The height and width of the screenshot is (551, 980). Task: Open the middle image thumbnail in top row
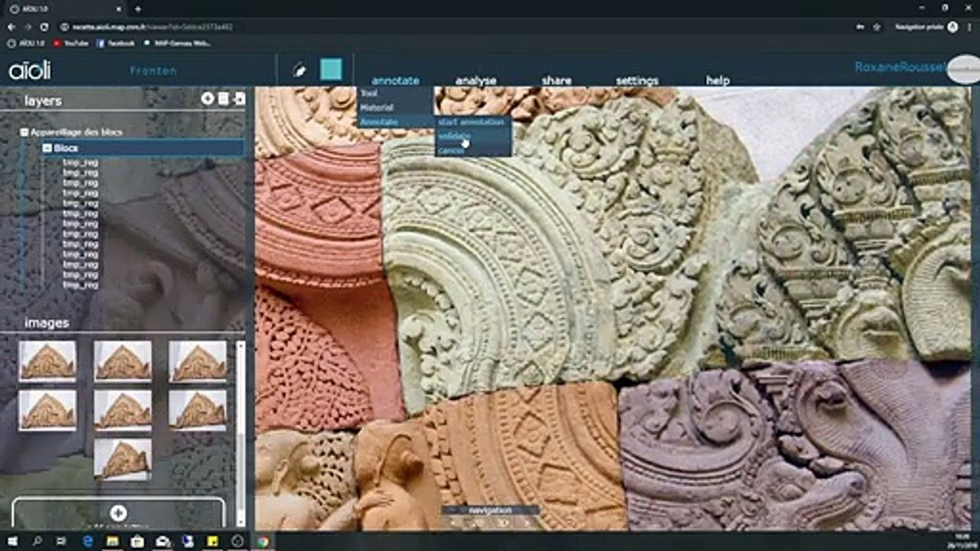pyautogui.click(x=122, y=361)
